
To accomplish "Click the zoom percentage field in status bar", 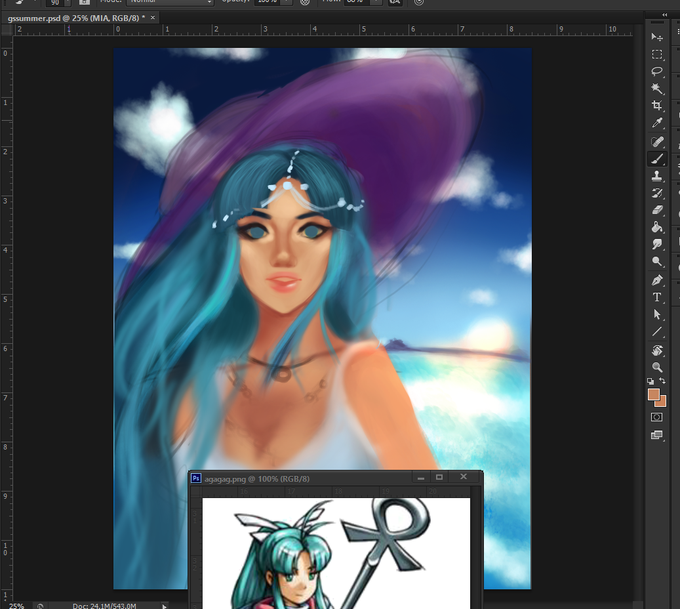I will 16,606.
